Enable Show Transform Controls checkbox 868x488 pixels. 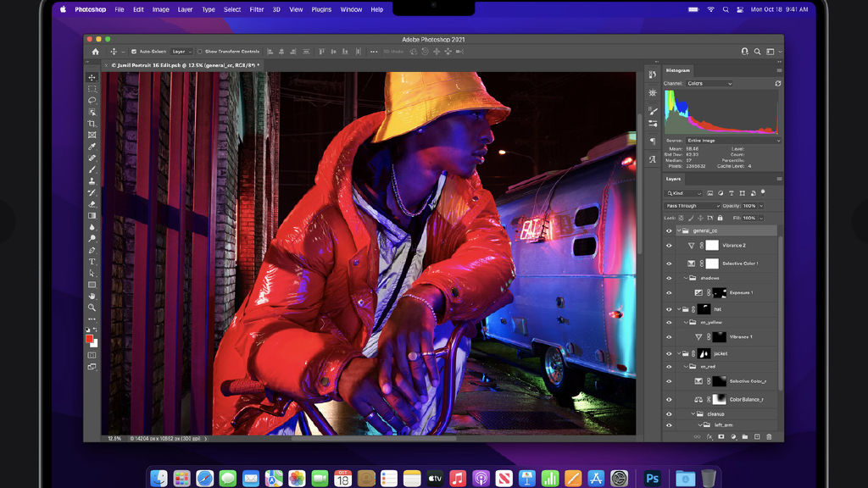[200, 52]
